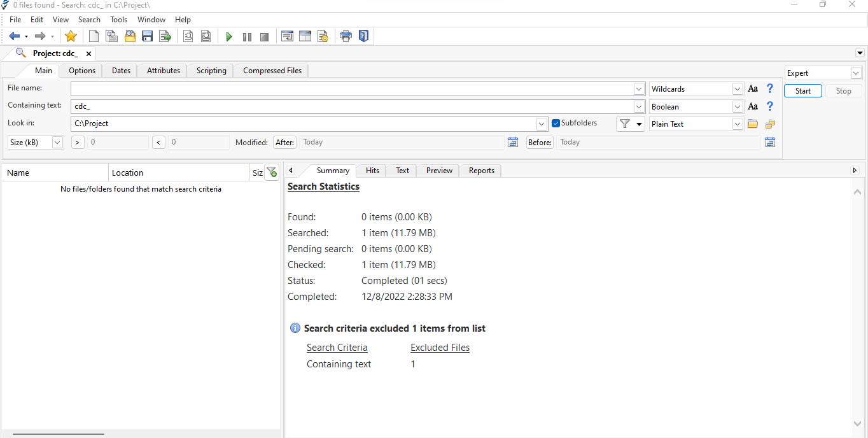Open the Before date calendar picker
Viewport: 868px width, 438px height.
point(770,142)
